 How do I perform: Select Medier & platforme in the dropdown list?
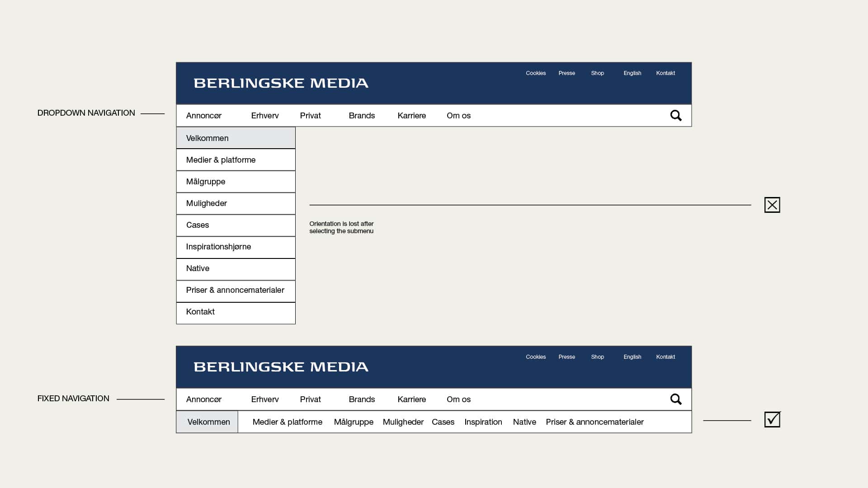pyautogui.click(x=236, y=160)
